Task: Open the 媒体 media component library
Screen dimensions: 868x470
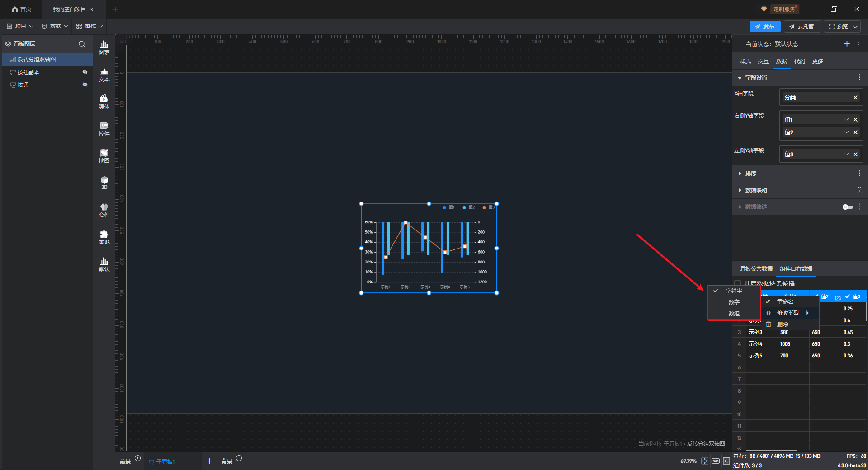Action: 104,102
